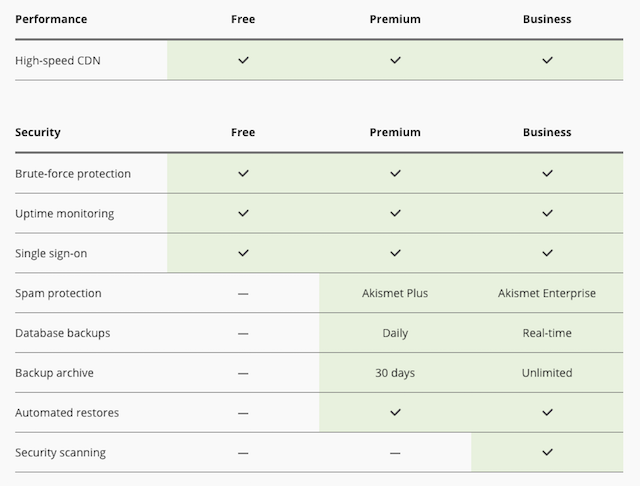This screenshot has height=486, width=640.
Task: Click the Real-time backups value
Action: pos(547,333)
